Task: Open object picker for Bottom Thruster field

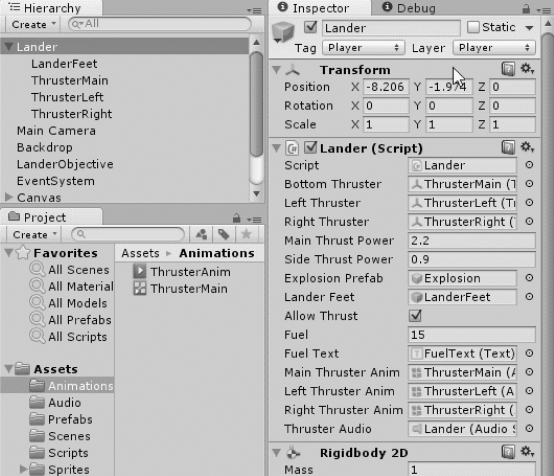Action: click(x=529, y=184)
